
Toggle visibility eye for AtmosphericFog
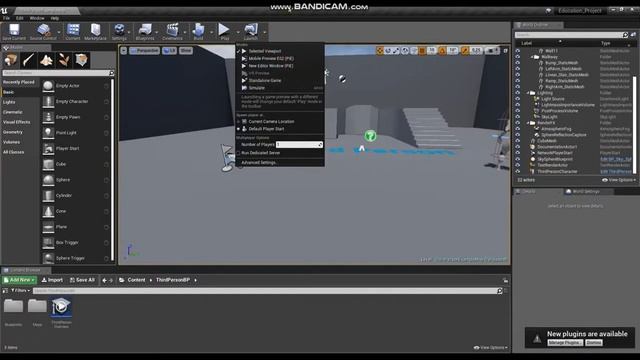pyautogui.click(x=518, y=129)
